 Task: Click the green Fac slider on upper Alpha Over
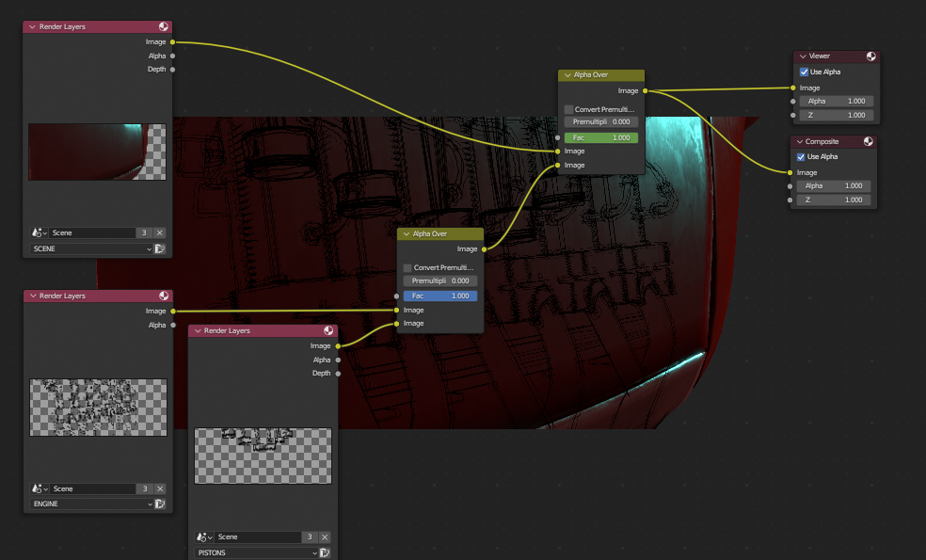(x=600, y=137)
